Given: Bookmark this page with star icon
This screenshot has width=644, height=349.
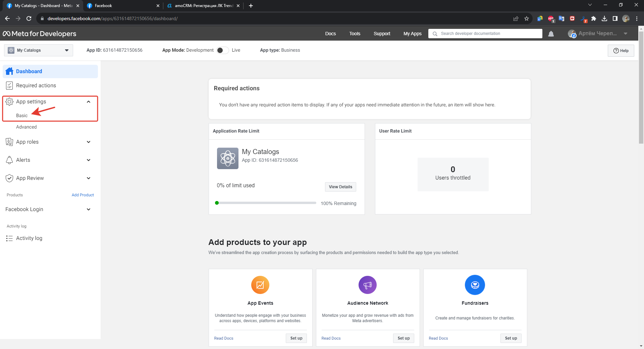Looking at the screenshot, I should 527,18.
